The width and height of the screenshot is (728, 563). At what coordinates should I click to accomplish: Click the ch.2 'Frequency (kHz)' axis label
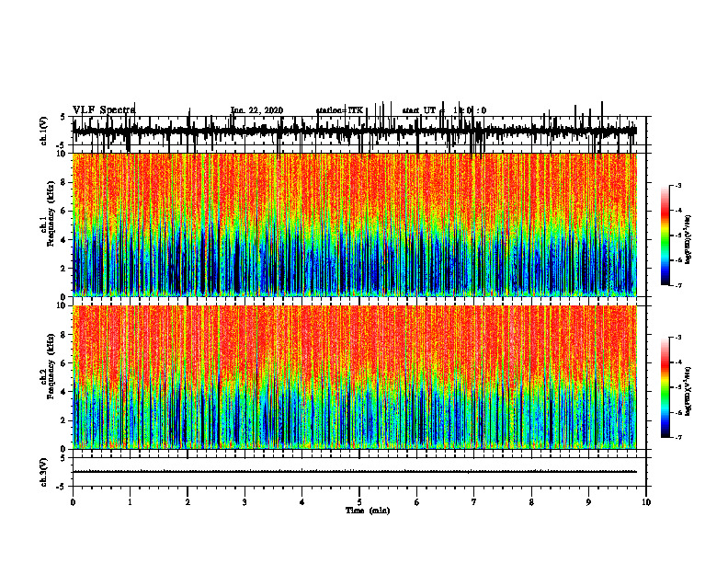(x=51, y=366)
